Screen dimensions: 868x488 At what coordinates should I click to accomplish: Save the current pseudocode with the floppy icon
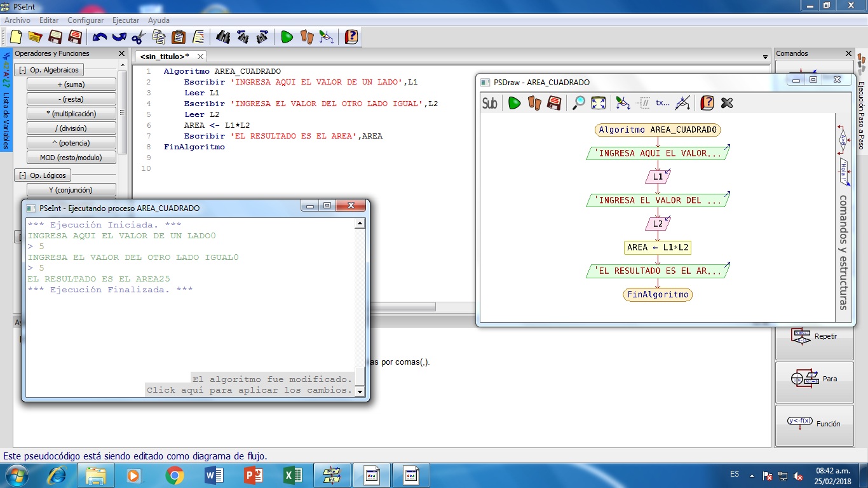[56, 37]
